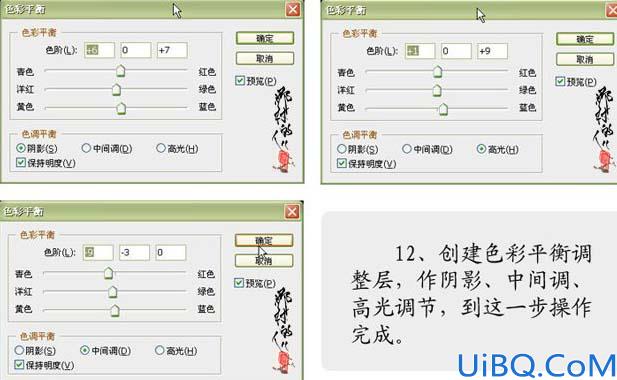Click 取消 in the dialog showing +7
Image resolution: width=617 pixels, height=380 pixels.
(265, 59)
